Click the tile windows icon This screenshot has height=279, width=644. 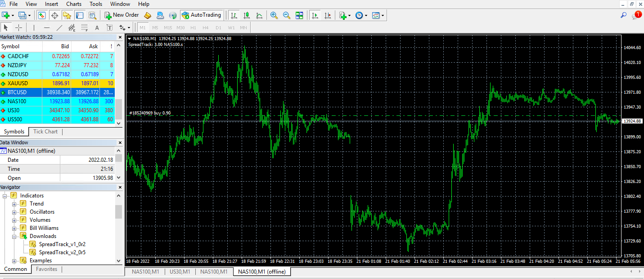pos(299,15)
